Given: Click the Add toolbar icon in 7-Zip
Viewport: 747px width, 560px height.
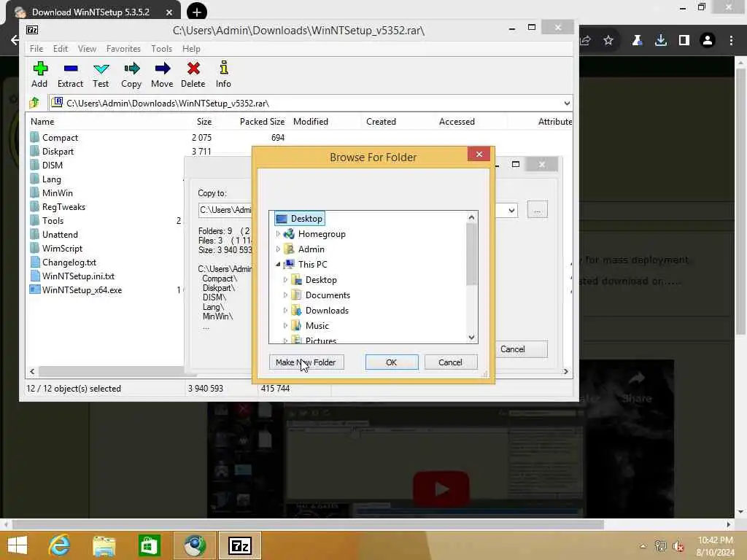Looking at the screenshot, I should pos(39,74).
